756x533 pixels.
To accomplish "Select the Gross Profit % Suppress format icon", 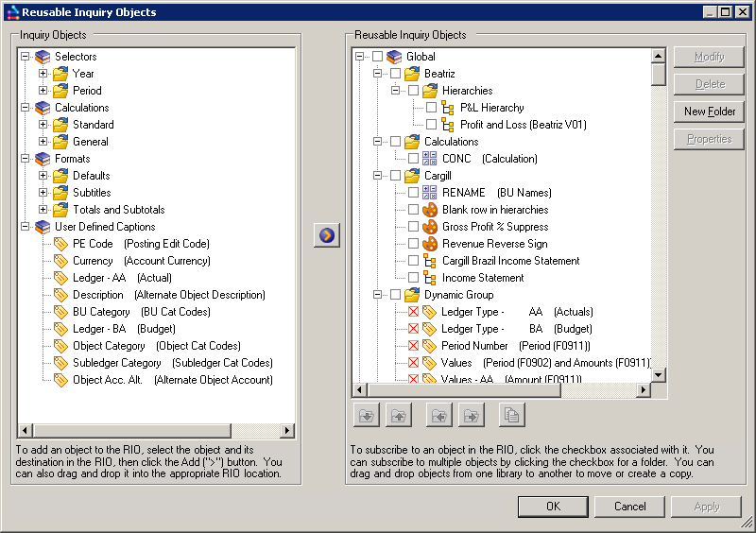I will click(x=430, y=227).
